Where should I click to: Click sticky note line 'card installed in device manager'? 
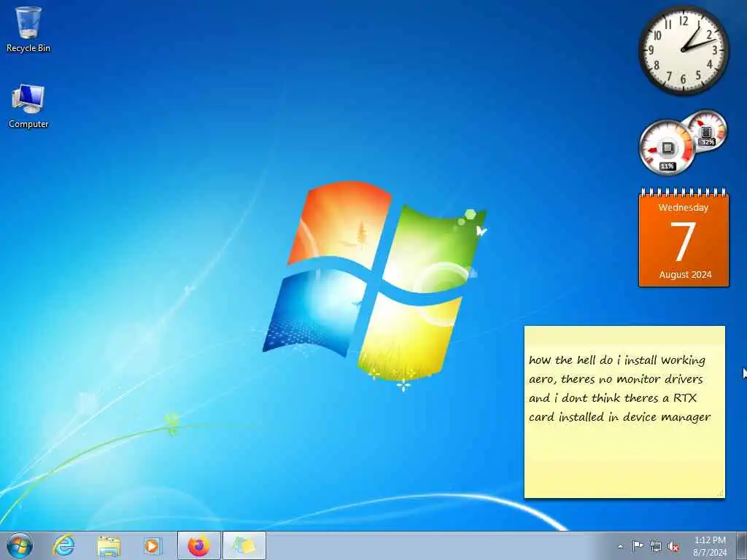click(619, 417)
